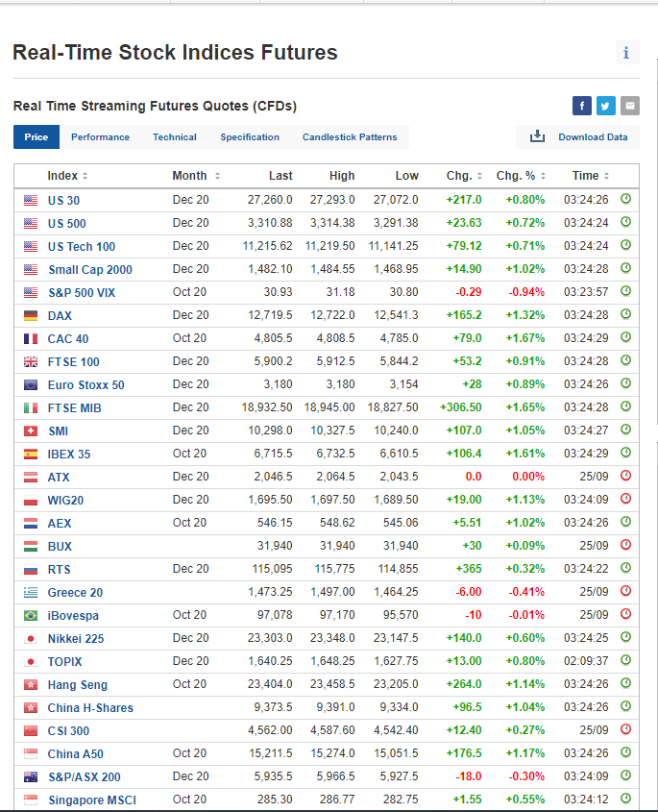Click the red clock icon for ATX row

coord(625,477)
